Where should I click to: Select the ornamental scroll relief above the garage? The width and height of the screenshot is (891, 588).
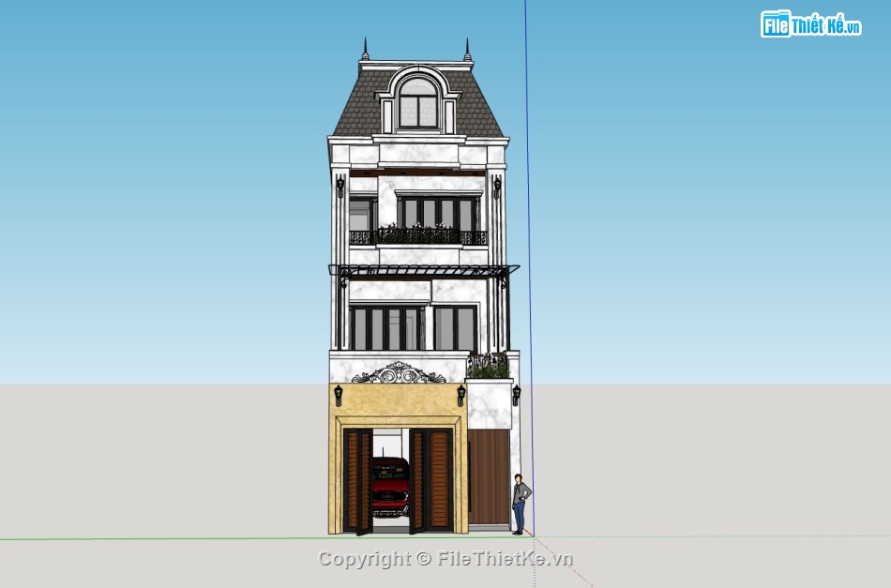(399, 373)
